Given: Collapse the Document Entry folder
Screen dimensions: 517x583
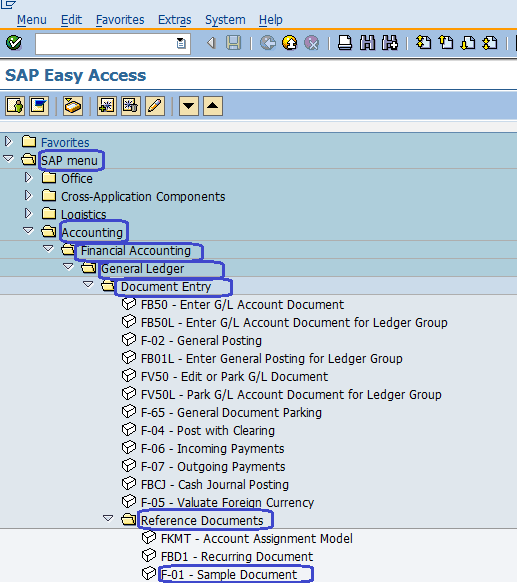Looking at the screenshot, I should [x=88, y=285].
